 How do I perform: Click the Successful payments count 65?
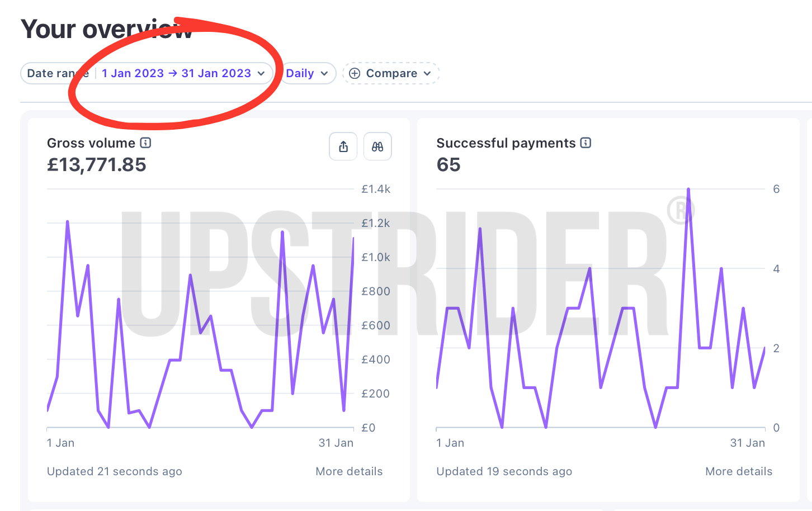pos(449,165)
